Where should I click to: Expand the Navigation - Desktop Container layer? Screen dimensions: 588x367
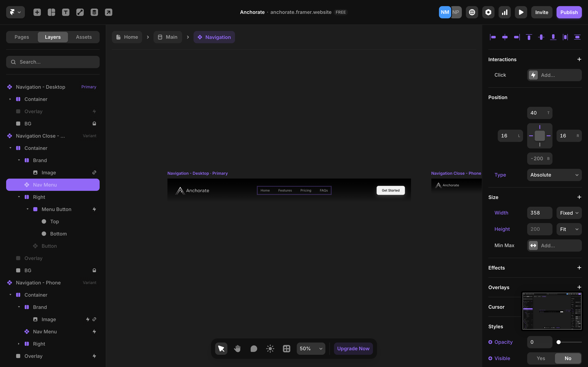pyautogui.click(x=10, y=99)
